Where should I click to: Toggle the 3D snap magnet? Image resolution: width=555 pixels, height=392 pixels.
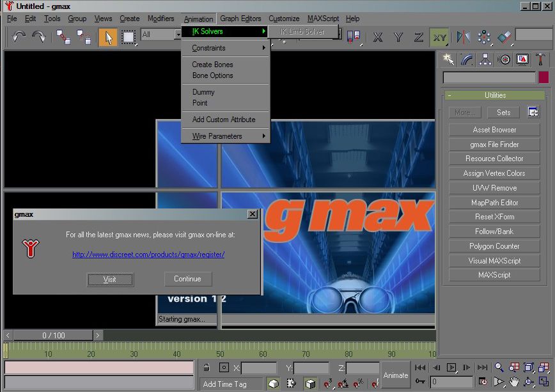[328, 384]
